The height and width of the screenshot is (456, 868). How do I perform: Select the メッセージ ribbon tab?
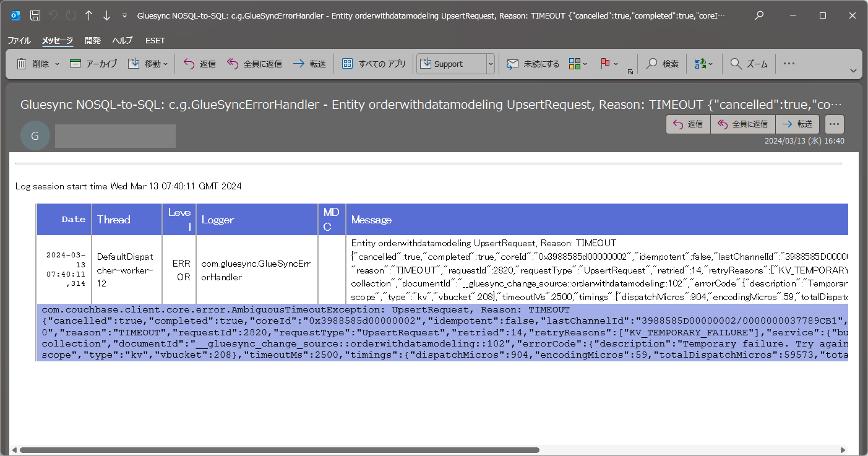58,40
